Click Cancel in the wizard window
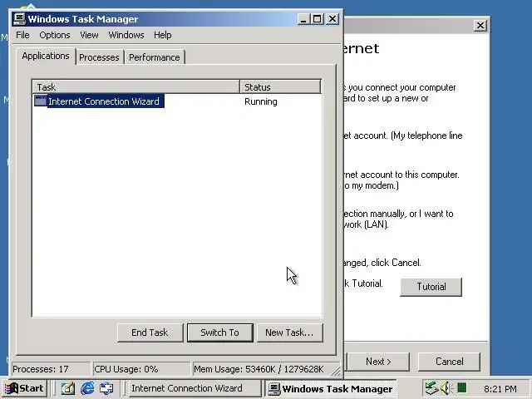This screenshot has width=532, height=399. pyautogui.click(x=449, y=362)
